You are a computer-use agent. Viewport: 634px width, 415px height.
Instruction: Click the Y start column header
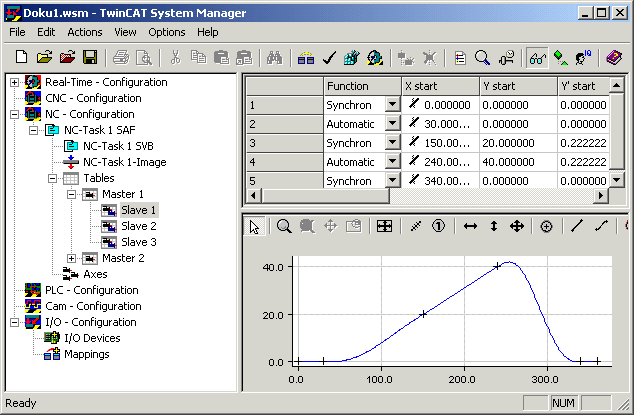click(x=518, y=86)
